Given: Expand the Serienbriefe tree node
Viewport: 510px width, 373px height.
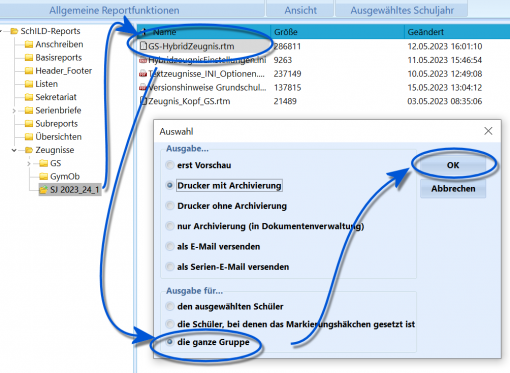Looking at the screenshot, I should point(14,110).
